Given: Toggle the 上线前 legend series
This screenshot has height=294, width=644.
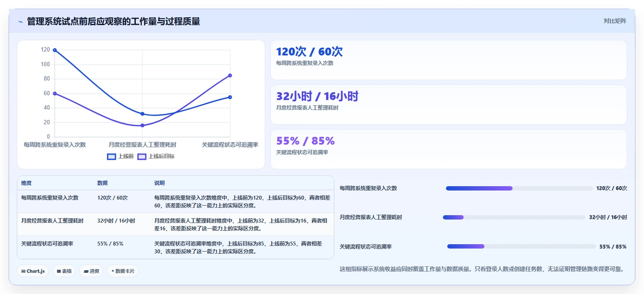Looking at the screenshot, I should click(x=120, y=156).
